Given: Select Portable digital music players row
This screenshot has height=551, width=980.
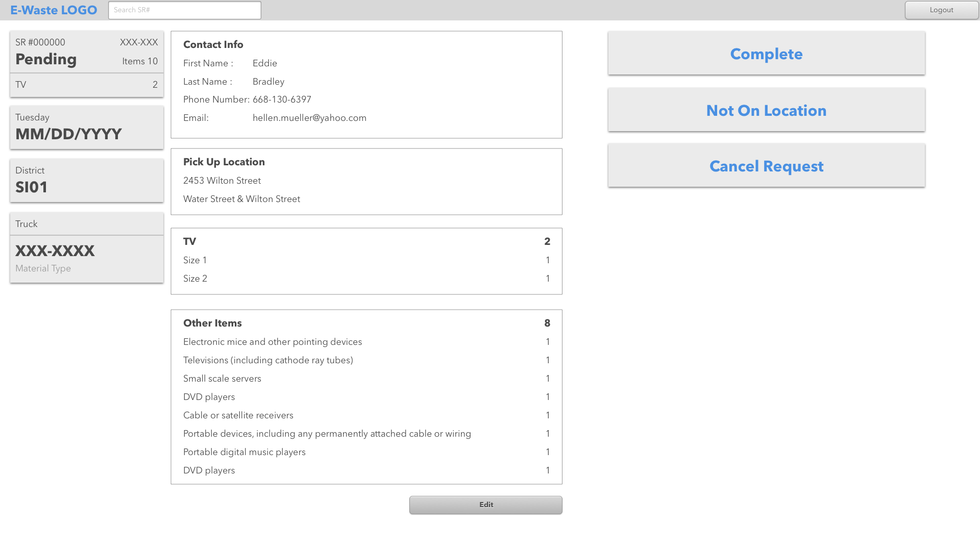Looking at the screenshot, I should pyautogui.click(x=244, y=452).
